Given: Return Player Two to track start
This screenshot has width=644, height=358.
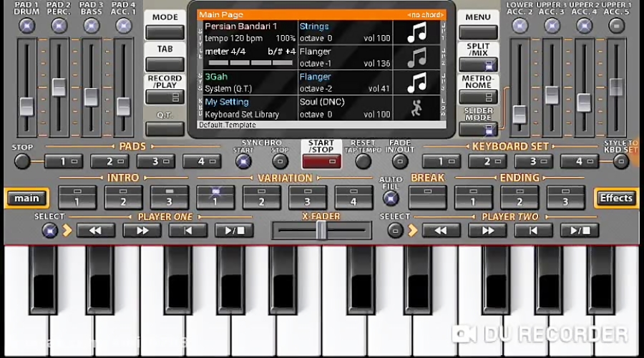Looking at the screenshot, I should (533, 231).
